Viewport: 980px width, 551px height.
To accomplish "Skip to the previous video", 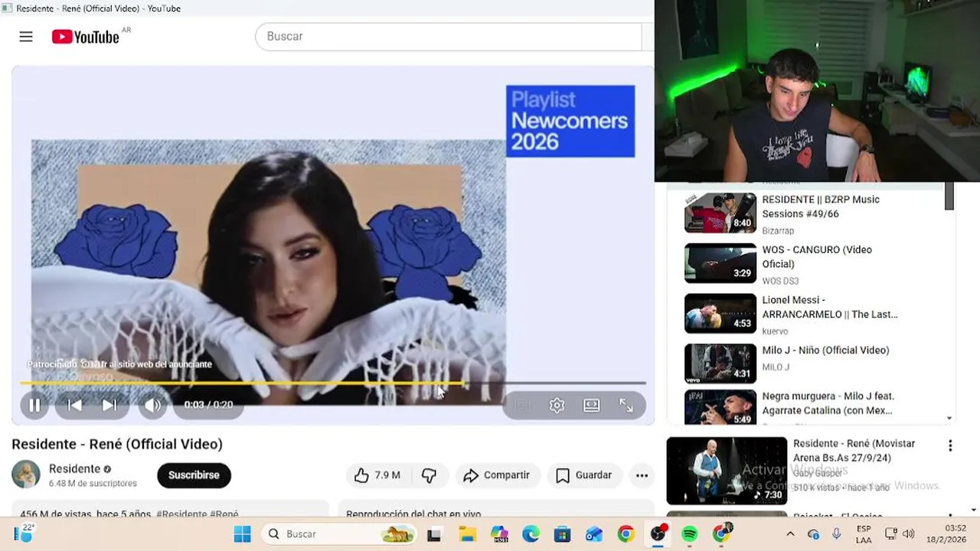I will click(74, 405).
